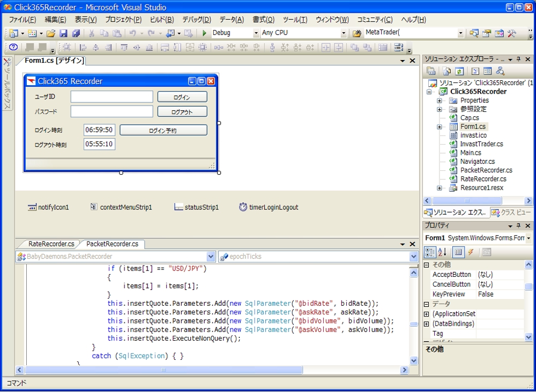Click the Properties Window toolbar icon
536x392 pixels.
[487, 33]
